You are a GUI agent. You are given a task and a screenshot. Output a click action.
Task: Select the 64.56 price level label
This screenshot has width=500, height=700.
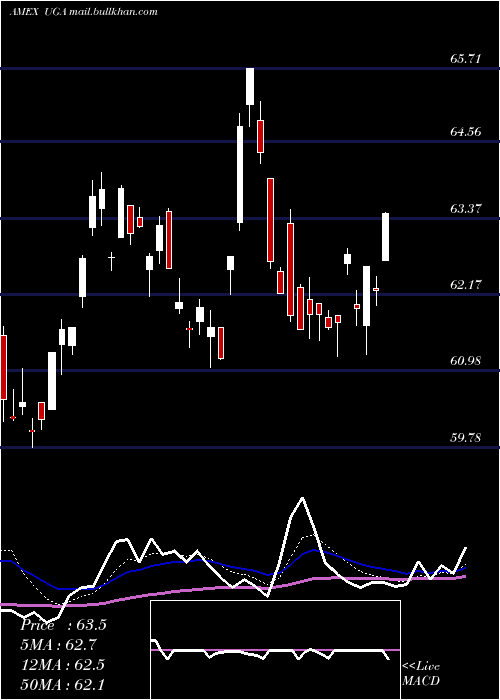[466, 132]
